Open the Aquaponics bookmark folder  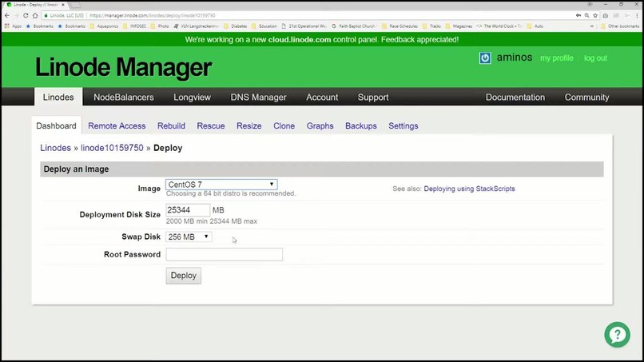pos(104,26)
